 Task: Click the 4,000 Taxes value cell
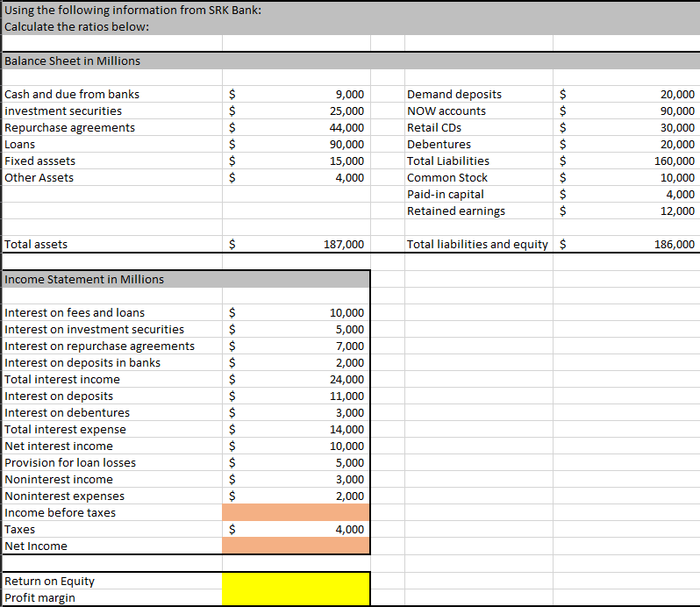pos(296,529)
